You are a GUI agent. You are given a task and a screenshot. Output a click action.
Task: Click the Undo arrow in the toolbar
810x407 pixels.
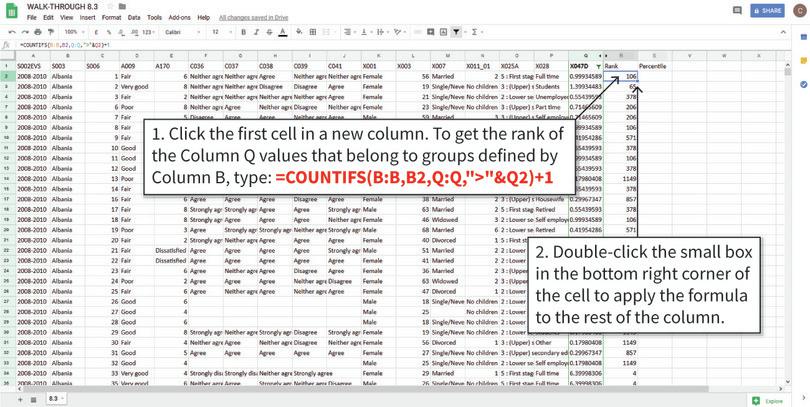pyautogui.click(x=11, y=32)
